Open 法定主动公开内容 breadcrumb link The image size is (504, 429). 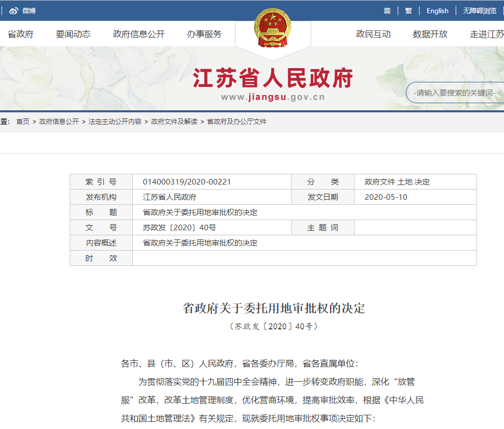pyautogui.click(x=115, y=121)
